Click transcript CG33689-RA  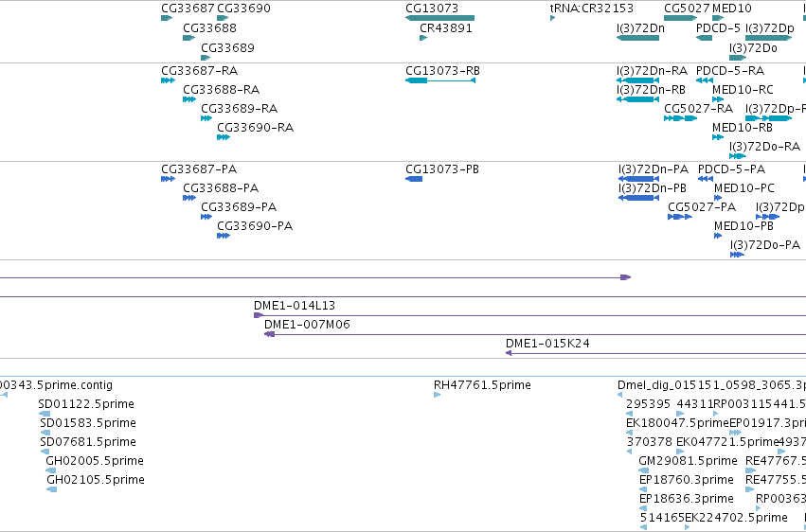206,118
